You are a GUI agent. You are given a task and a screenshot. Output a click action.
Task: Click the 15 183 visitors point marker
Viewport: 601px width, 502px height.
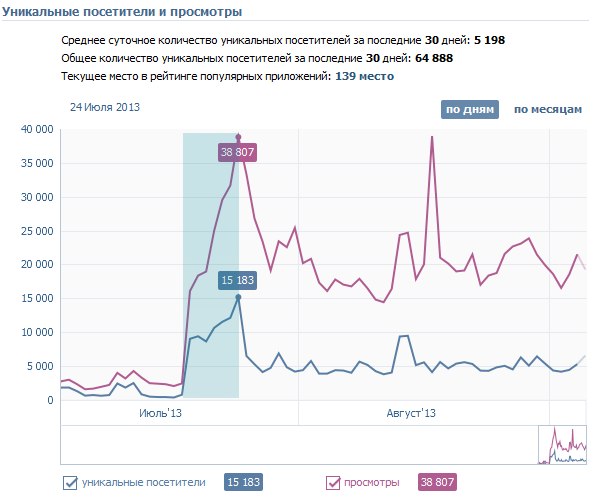click(238, 297)
